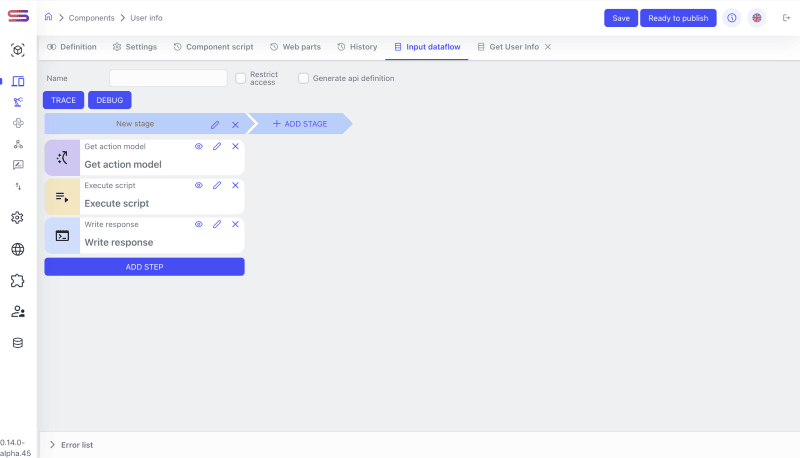Viewport: 800px width, 458px height.
Task: Focus the Name input field
Action: [x=168, y=78]
